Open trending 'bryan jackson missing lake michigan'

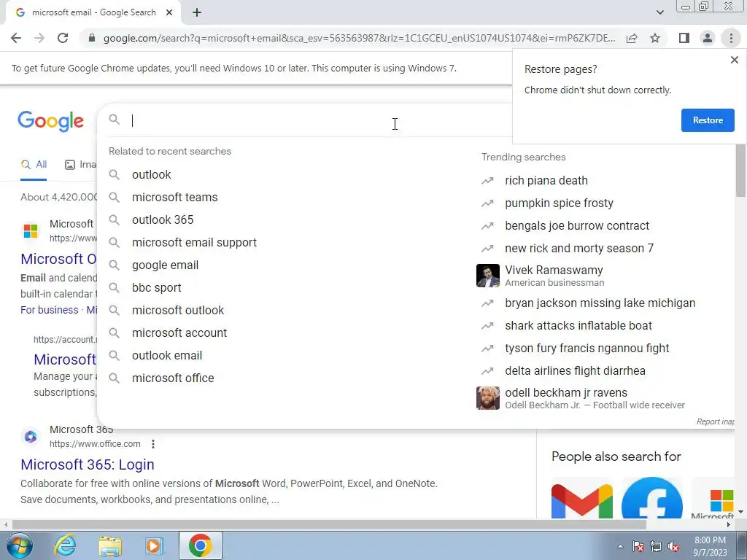tap(600, 303)
